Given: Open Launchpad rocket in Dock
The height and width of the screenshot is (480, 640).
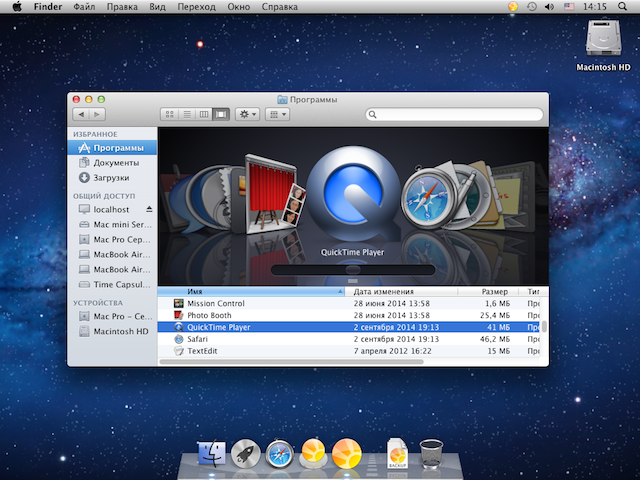Looking at the screenshot, I should tap(246, 453).
